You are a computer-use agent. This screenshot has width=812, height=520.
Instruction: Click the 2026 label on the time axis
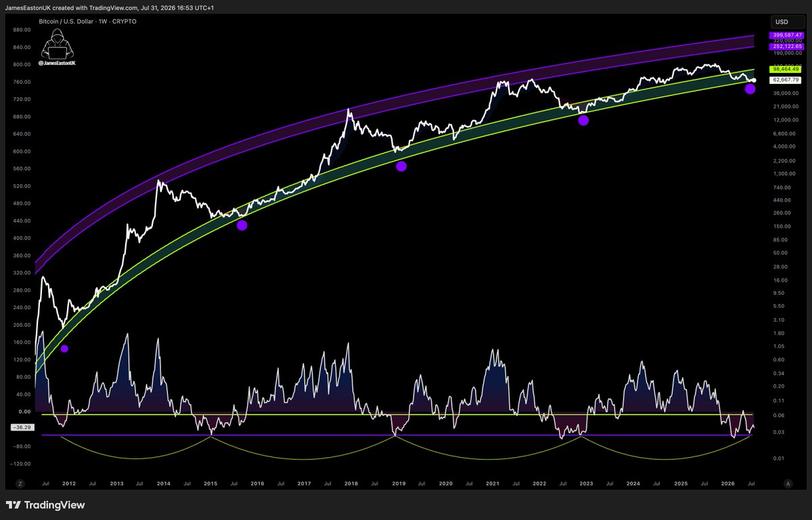727,484
